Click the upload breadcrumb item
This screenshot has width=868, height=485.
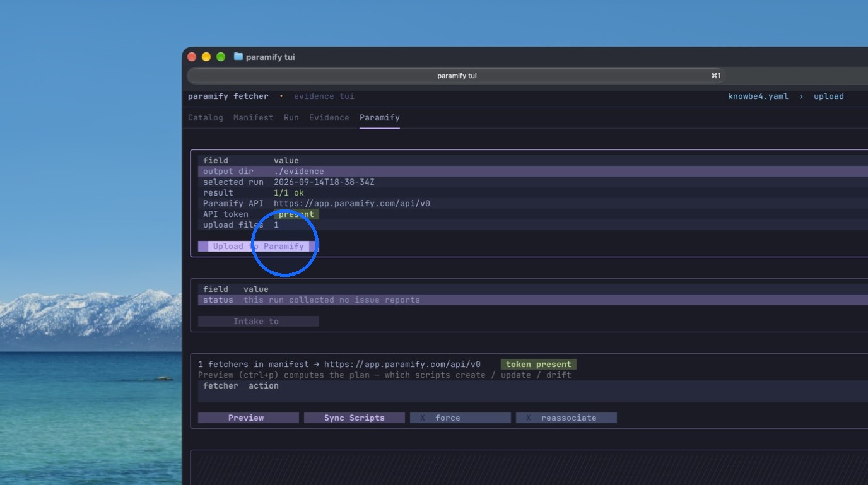tap(829, 96)
